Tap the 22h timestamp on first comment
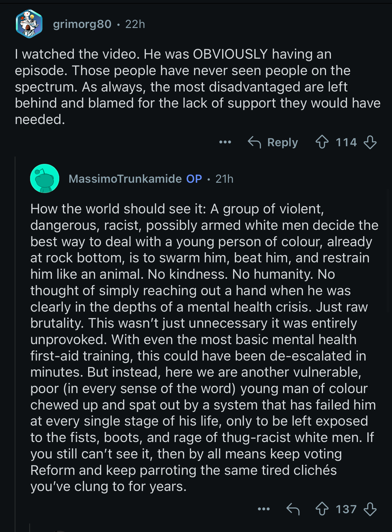Screen dimensions: 392x532 pyautogui.click(x=135, y=24)
